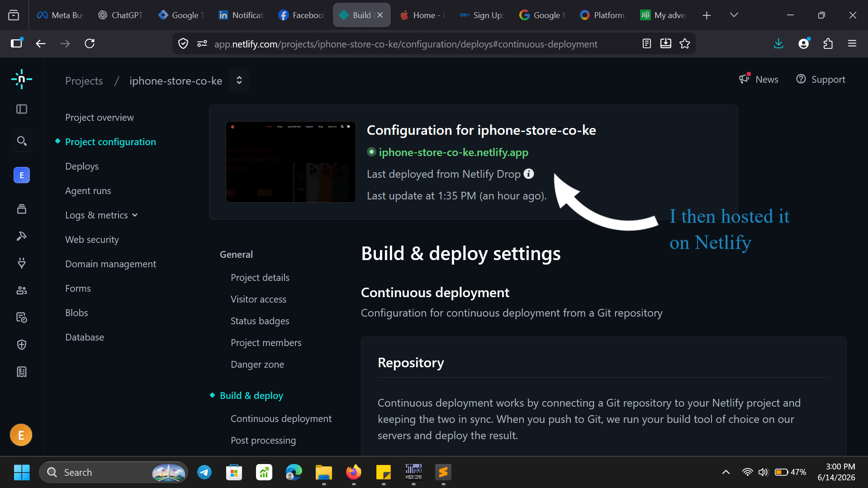The width and height of the screenshot is (868, 488).
Task: Close the current Build tab
Action: click(x=380, y=15)
